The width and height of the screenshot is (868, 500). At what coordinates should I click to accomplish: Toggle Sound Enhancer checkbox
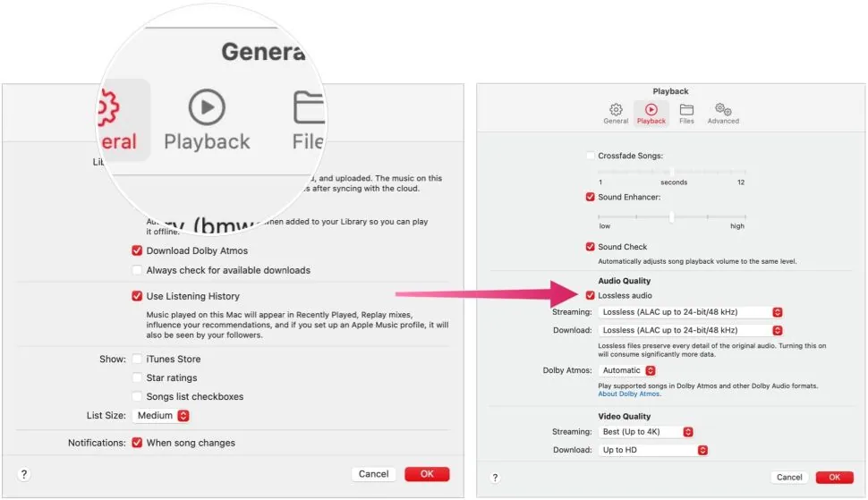tap(590, 197)
